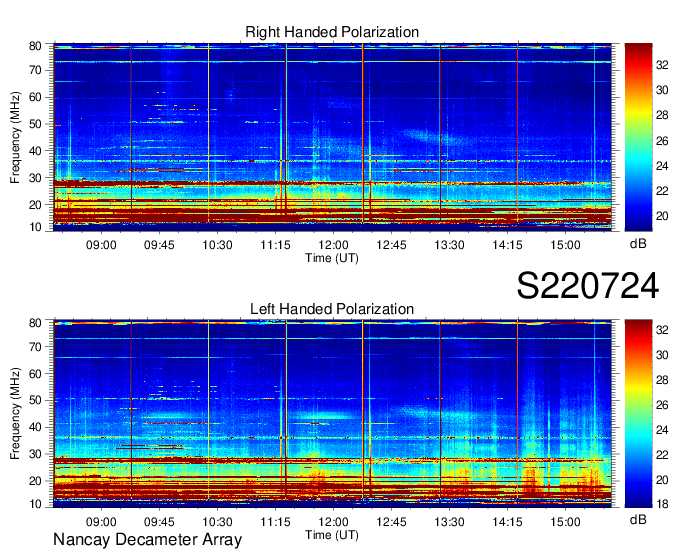
Task: Click the "20" MHz tick of the Right Handed plot
Action: click(35, 205)
